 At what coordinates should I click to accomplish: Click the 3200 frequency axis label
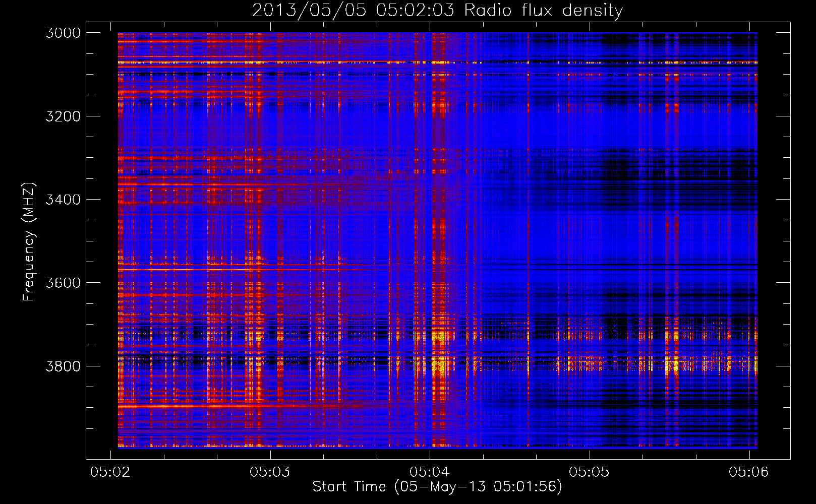(63, 116)
